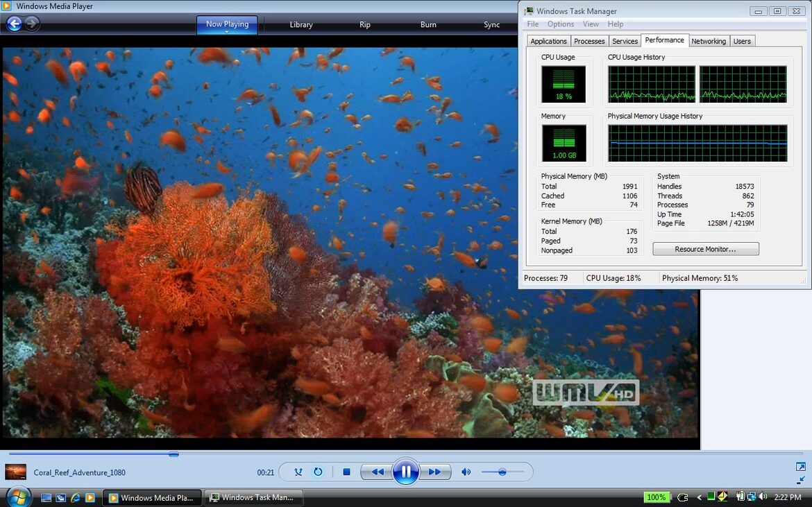
Task: Open Task Manager's Options menu
Action: (560, 24)
